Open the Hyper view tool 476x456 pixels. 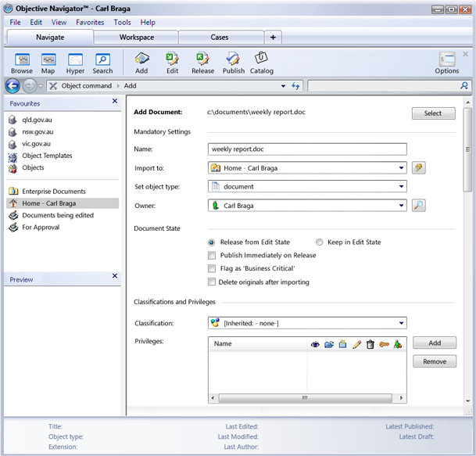click(x=75, y=63)
